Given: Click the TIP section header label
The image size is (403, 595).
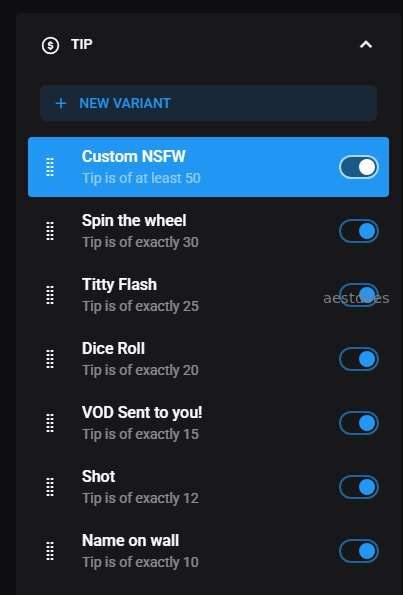Looking at the screenshot, I should [82, 44].
